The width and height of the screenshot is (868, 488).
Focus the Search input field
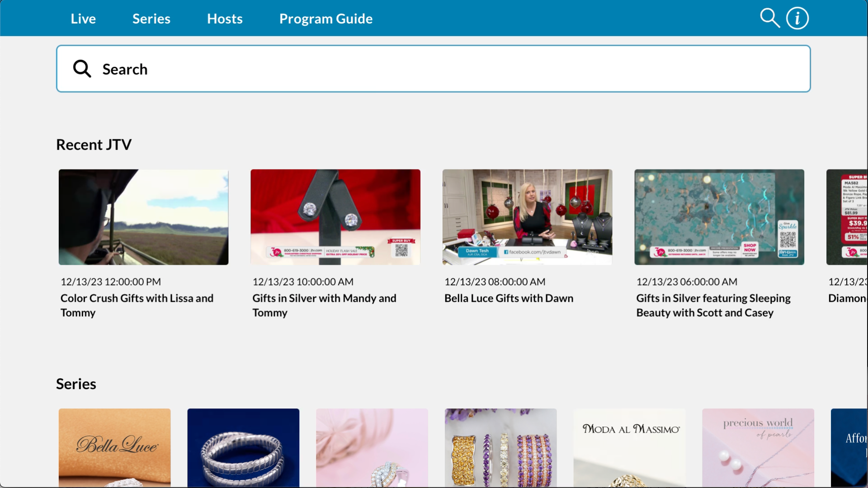pos(433,69)
